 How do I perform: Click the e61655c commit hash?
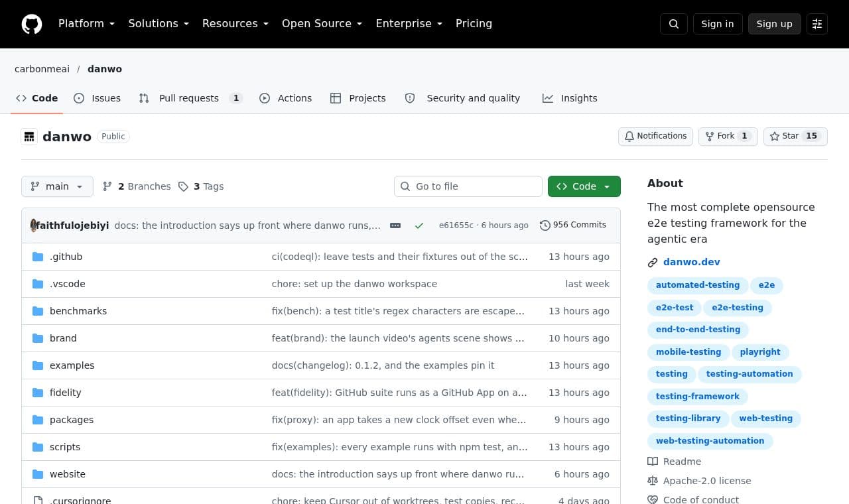456,225
